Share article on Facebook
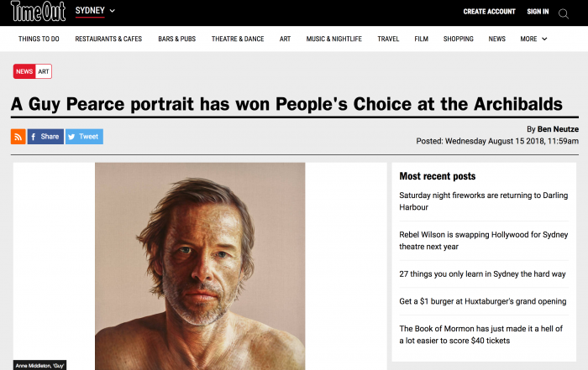Screen dimensions: 588x370 click(x=45, y=136)
